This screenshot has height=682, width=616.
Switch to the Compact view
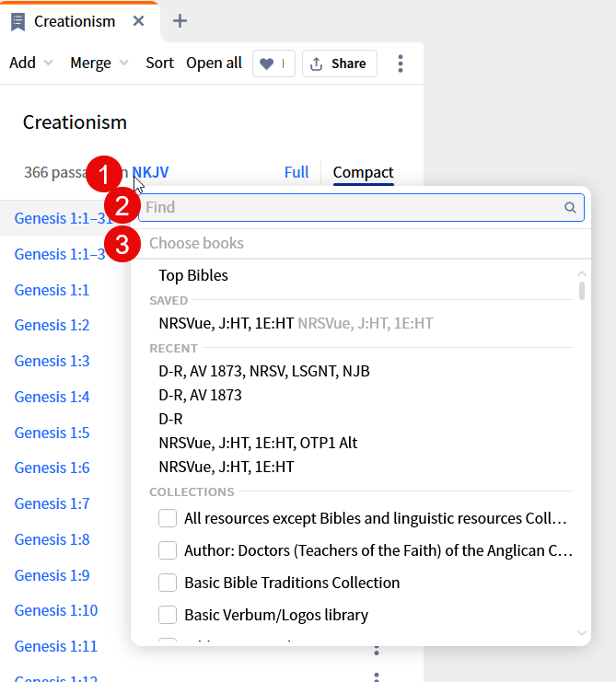(364, 172)
